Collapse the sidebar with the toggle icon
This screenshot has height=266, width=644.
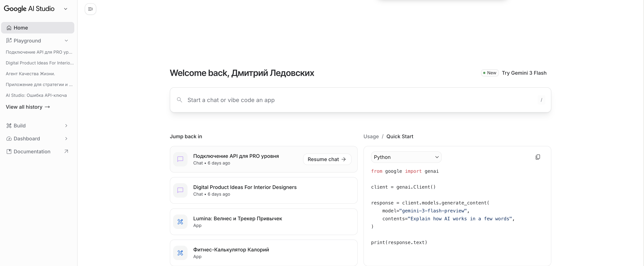pos(90,9)
